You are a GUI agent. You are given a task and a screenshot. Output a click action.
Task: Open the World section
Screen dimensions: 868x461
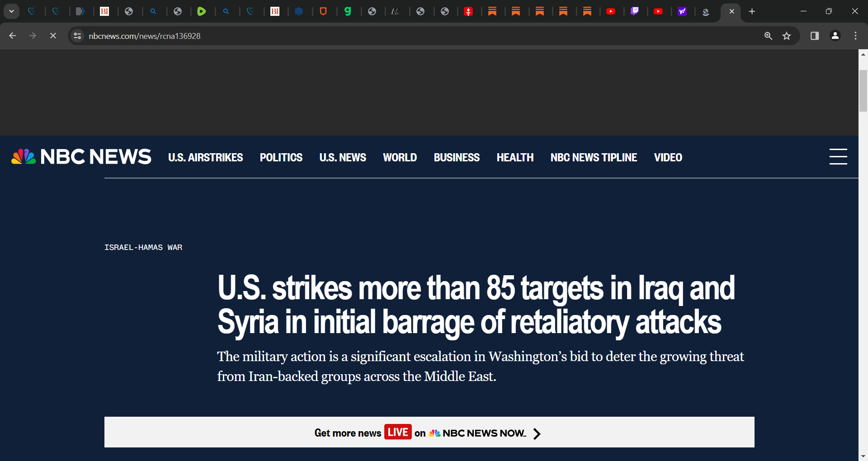click(x=400, y=157)
